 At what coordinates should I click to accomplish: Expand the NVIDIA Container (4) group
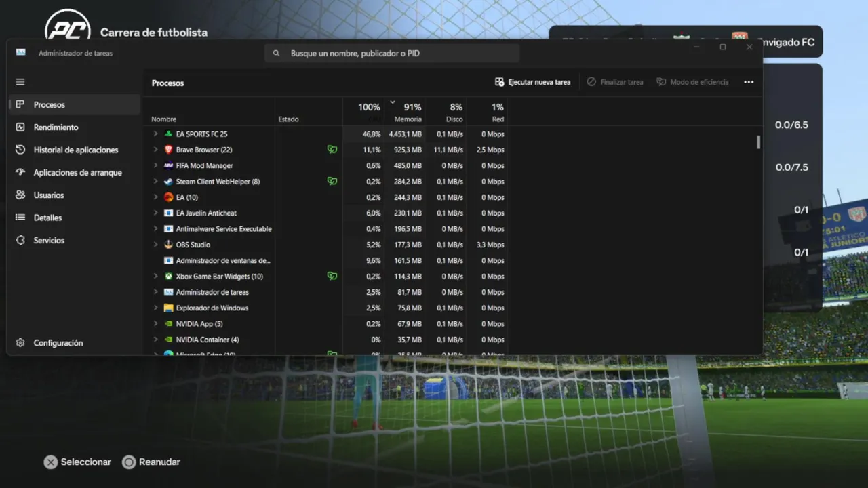(155, 340)
